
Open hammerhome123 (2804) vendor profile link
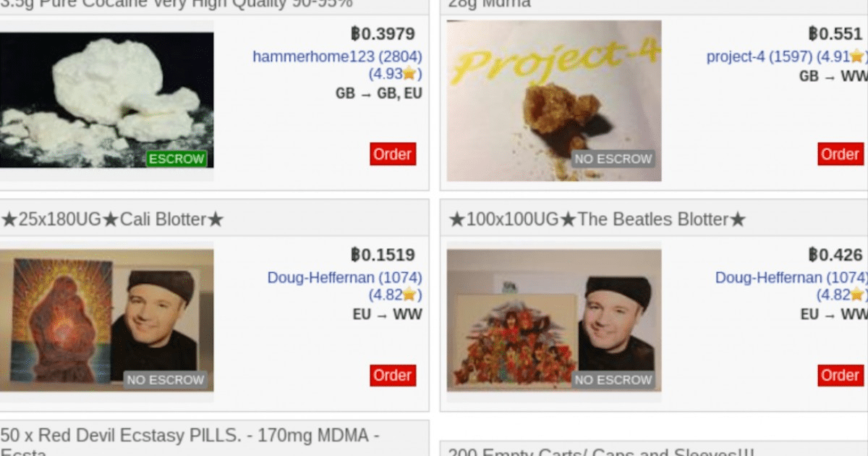tap(337, 56)
